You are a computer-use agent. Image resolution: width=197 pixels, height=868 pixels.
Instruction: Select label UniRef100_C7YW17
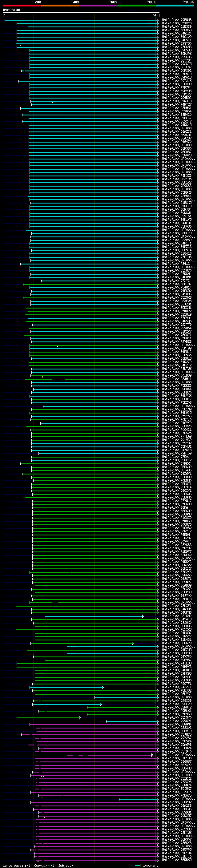tap(177, 501)
